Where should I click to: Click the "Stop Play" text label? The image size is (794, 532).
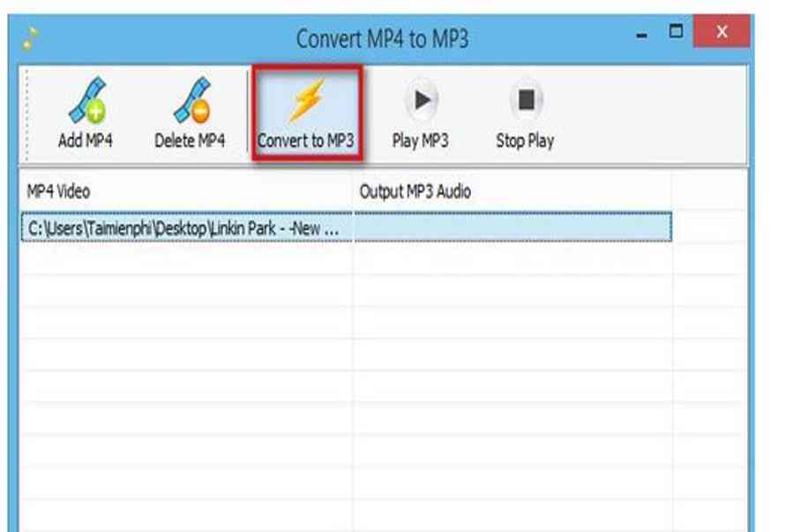point(525,140)
